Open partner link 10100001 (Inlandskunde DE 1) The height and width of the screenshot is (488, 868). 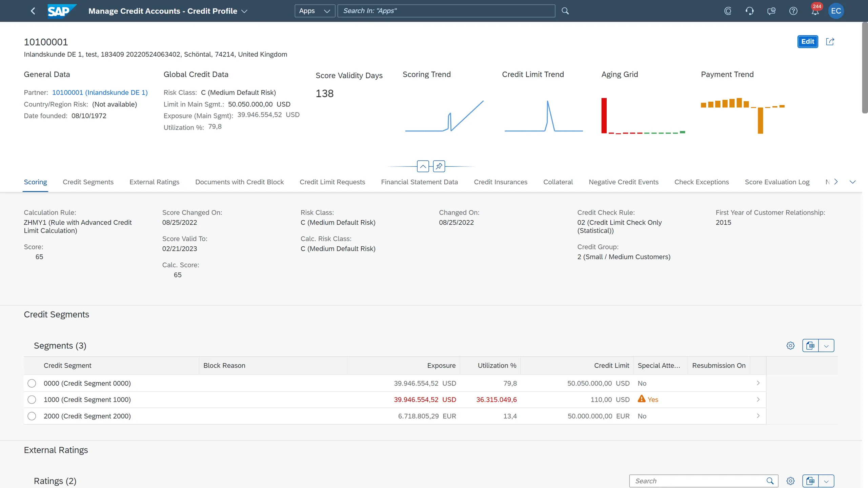pos(99,92)
